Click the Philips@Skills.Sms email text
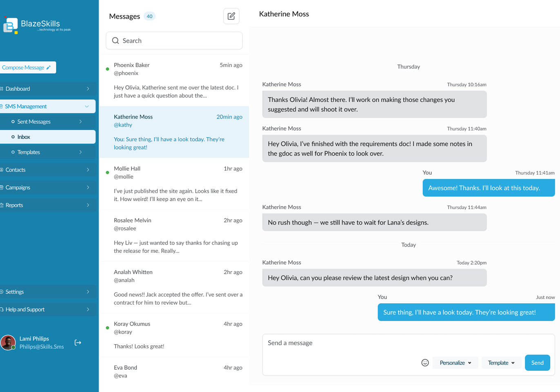The width and height of the screenshot is (560, 392). (x=42, y=347)
